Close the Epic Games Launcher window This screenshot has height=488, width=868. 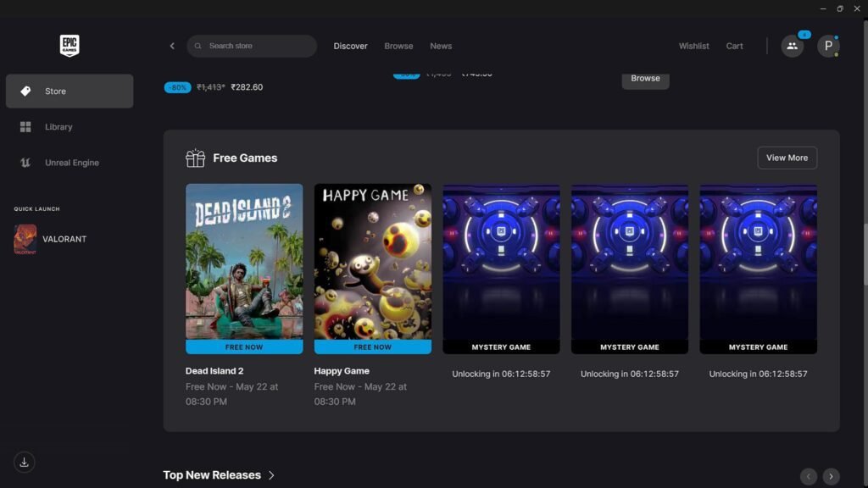click(x=857, y=8)
